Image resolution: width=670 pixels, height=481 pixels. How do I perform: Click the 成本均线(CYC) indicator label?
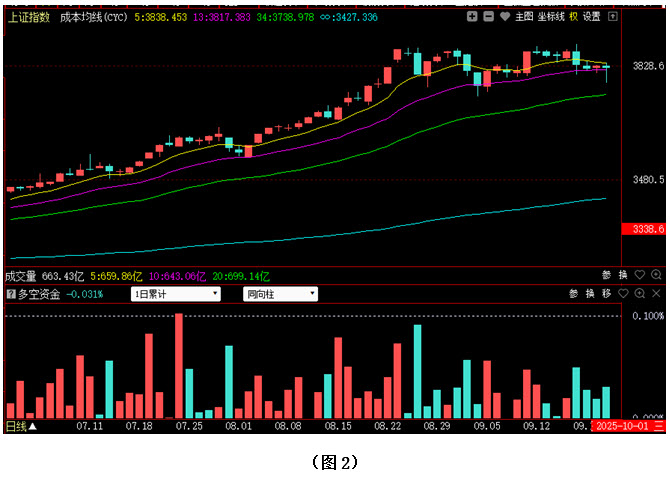pyautogui.click(x=94, y=18)
